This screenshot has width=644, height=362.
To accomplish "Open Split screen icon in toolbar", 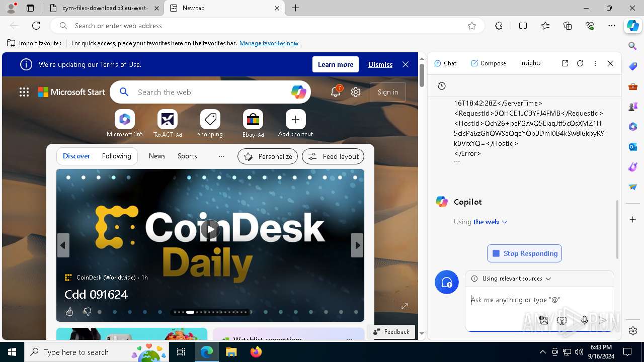I will click(x=523, y=26).
